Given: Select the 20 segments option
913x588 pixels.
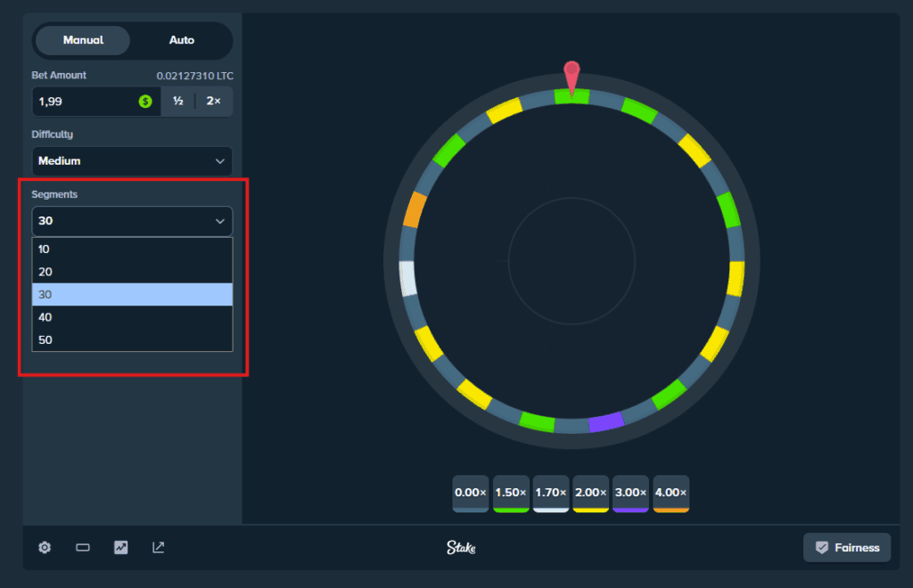Looking at the screenshot, I should tap(132, 272).
